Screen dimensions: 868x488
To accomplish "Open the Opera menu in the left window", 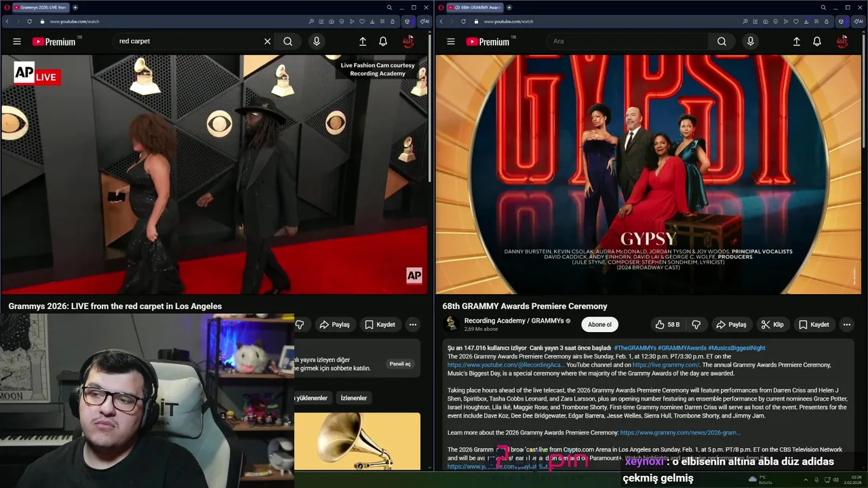I will (7, 7).
